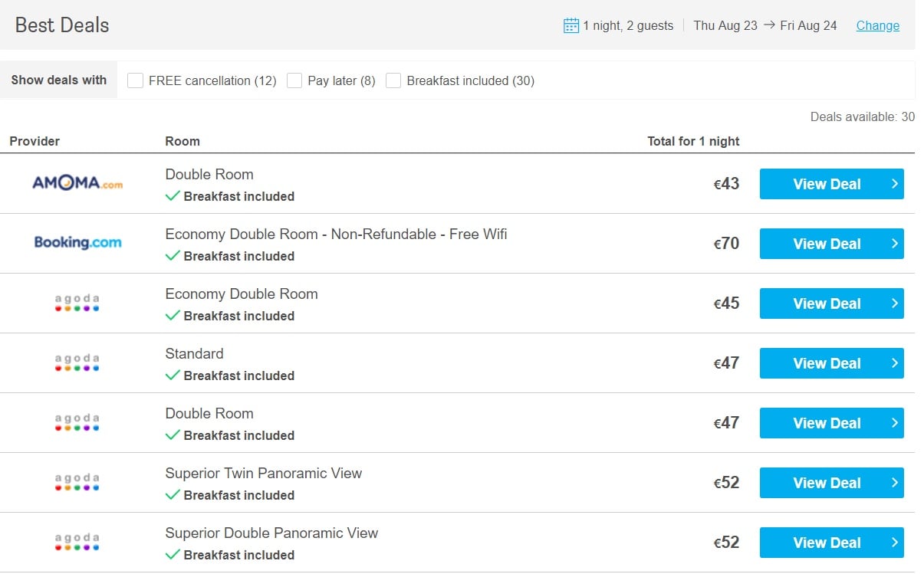The image size is (924, 574).
Task: Click agoda logo for Economy Double Room
Action: tap(77, 303)
